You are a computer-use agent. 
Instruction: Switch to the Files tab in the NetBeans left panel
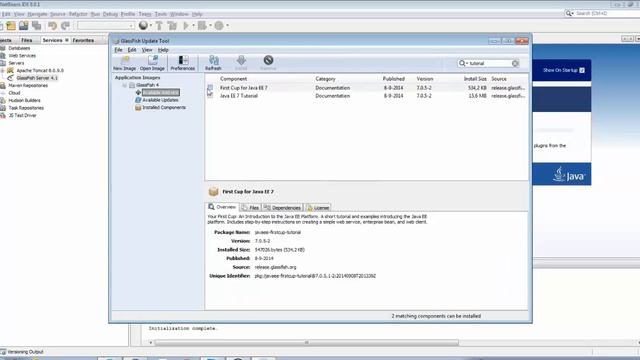[x=27, y=40]
